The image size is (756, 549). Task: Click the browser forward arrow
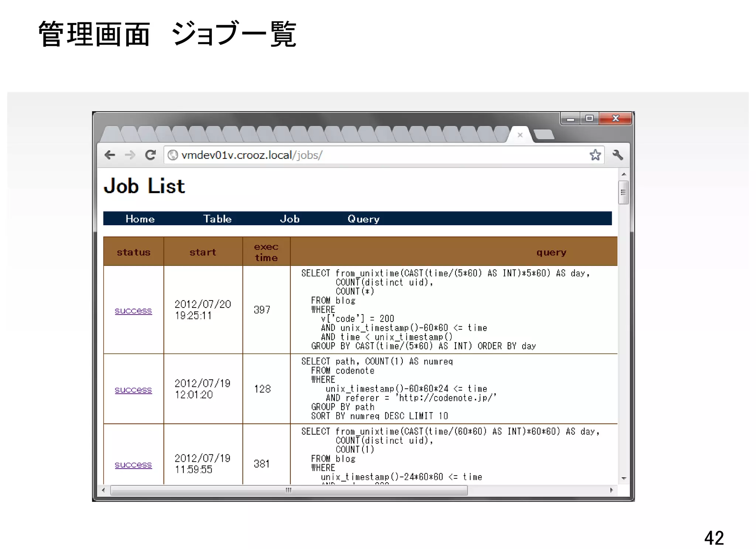[130, 155]
